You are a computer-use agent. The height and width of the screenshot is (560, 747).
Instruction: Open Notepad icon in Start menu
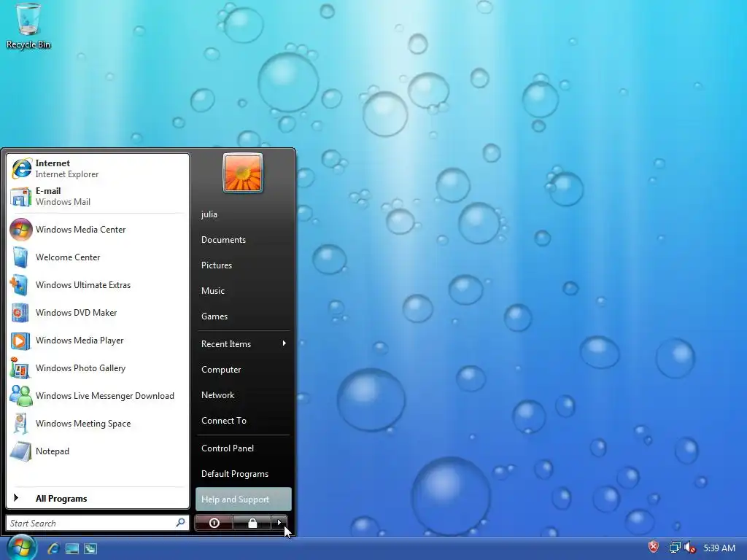click(x=20, y=451)
